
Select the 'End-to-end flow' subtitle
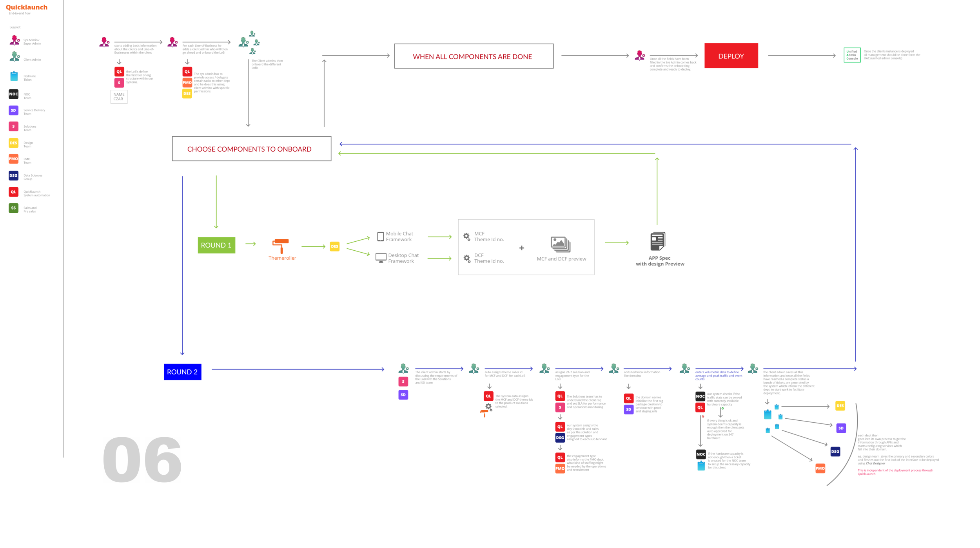pyautogui.click(x=20, y=13)
